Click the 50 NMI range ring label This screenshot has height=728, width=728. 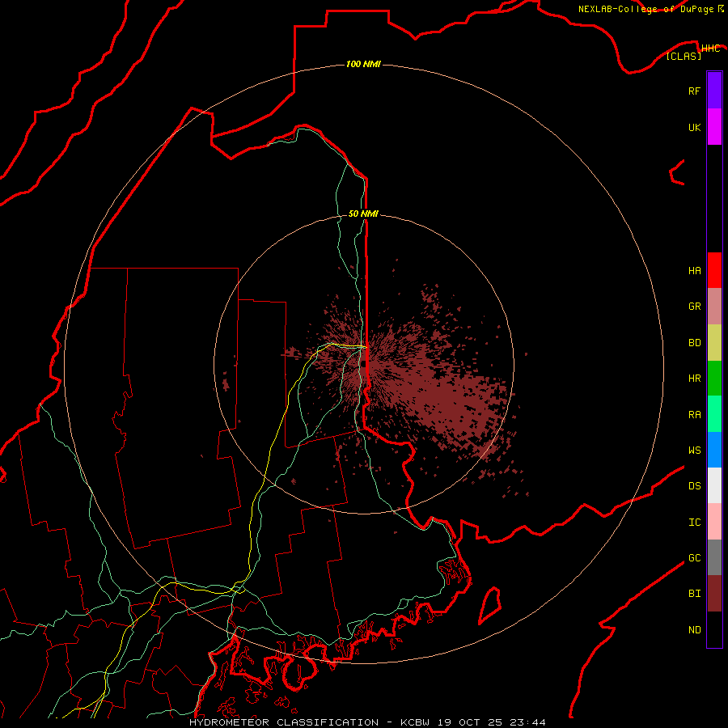[x=363, y=214]
